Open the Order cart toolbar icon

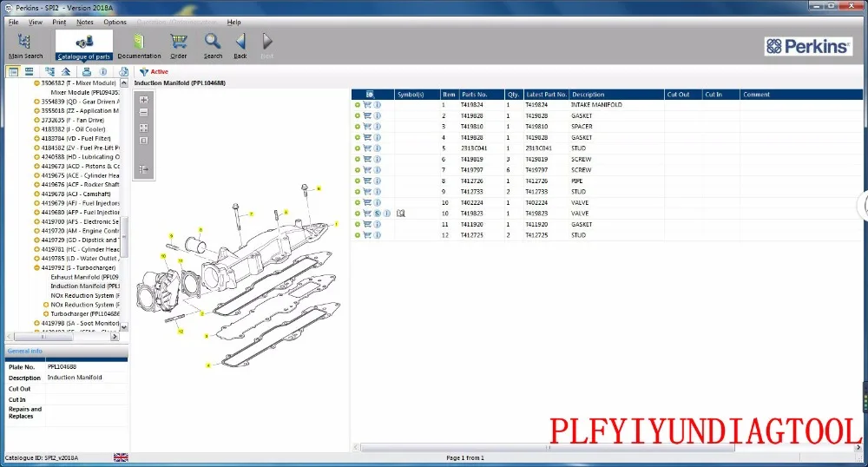pyautogui.click(x=179, y=45)
